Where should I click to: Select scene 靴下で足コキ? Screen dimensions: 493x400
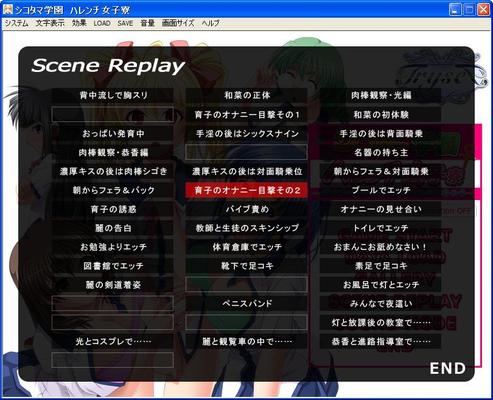pos(247,266)
